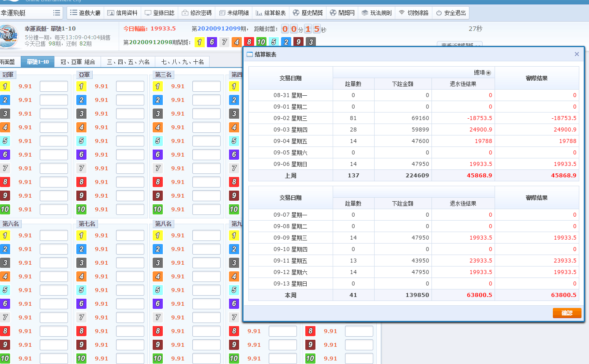Open 玩法規則 game rules
Screen dimensions: 589x364
click(376, 13)
